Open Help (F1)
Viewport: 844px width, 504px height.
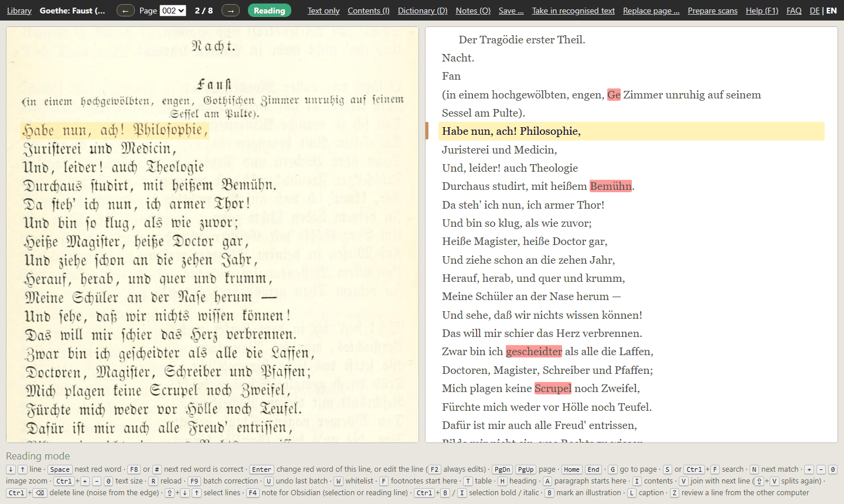coord(762,11)
